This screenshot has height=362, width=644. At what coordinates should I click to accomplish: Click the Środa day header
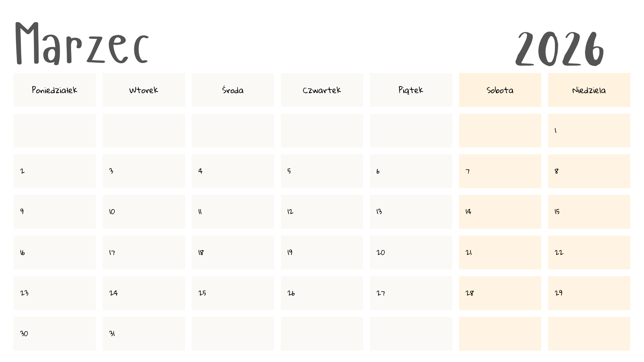point(233,90)
